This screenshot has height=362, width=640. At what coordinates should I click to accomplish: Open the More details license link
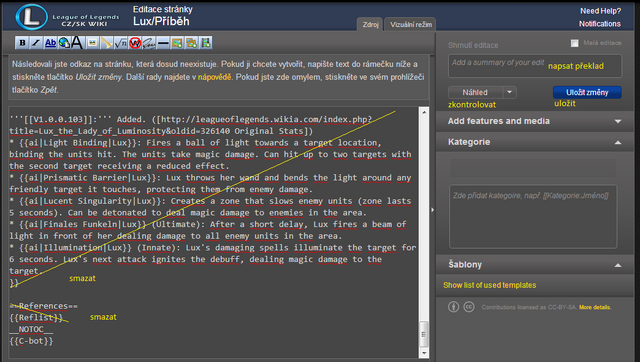click(595, 307)
